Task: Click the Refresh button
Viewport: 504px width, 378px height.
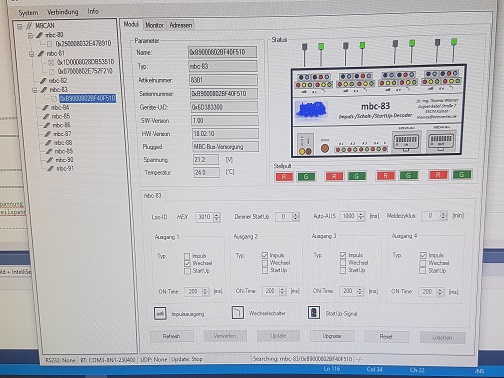Action: point(171,336)
